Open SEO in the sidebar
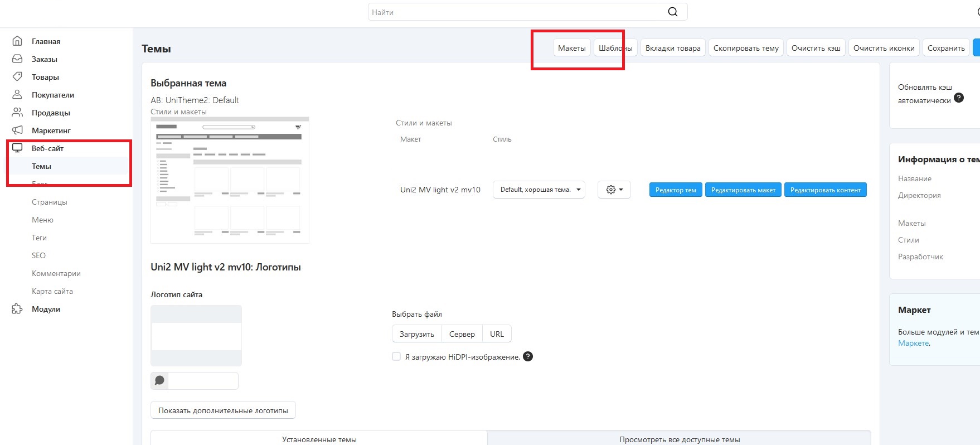980x445 pixels. point(38,255)
